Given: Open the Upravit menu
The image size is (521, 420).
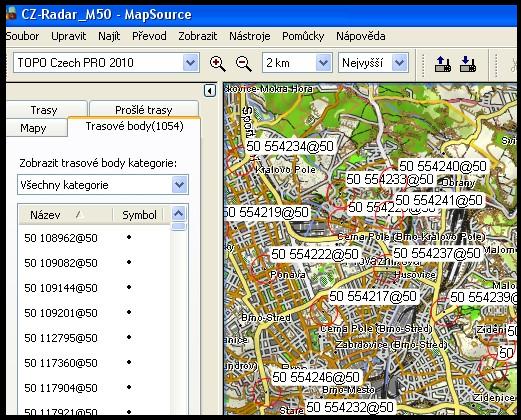Looking at the screenshot, I should pos(69,36).
